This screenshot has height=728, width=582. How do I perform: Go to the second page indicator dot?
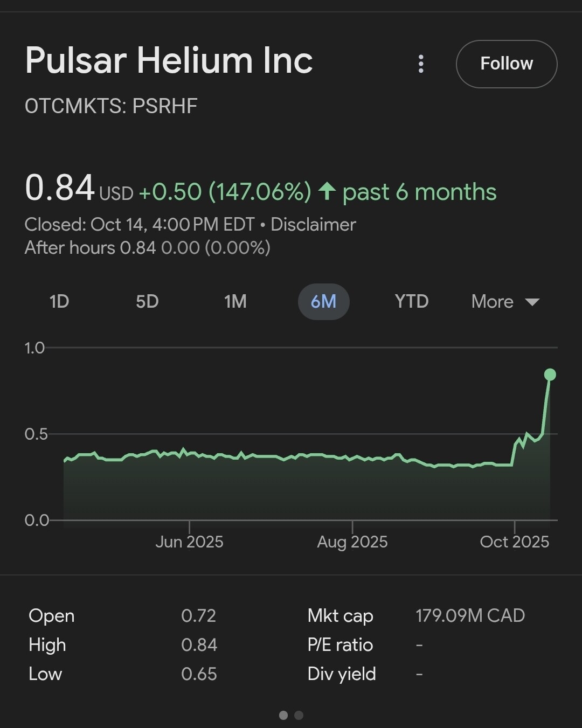pyautogui.click(x=299, y=715)
